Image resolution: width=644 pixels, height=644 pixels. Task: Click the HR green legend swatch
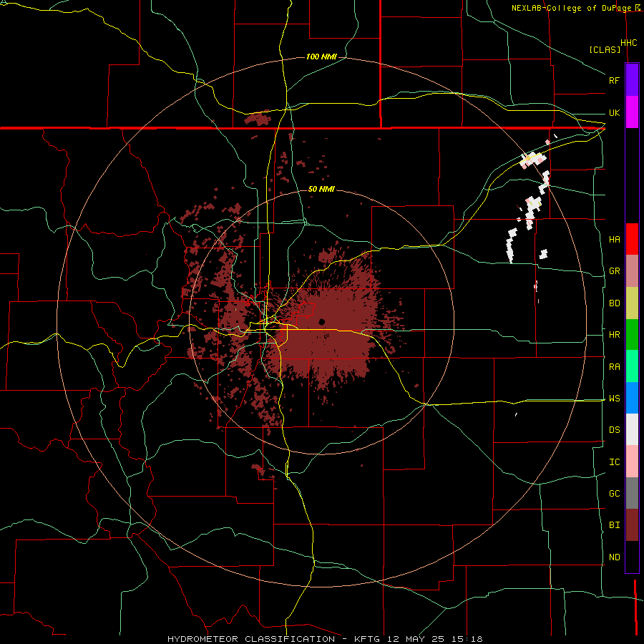click(632, 335)
